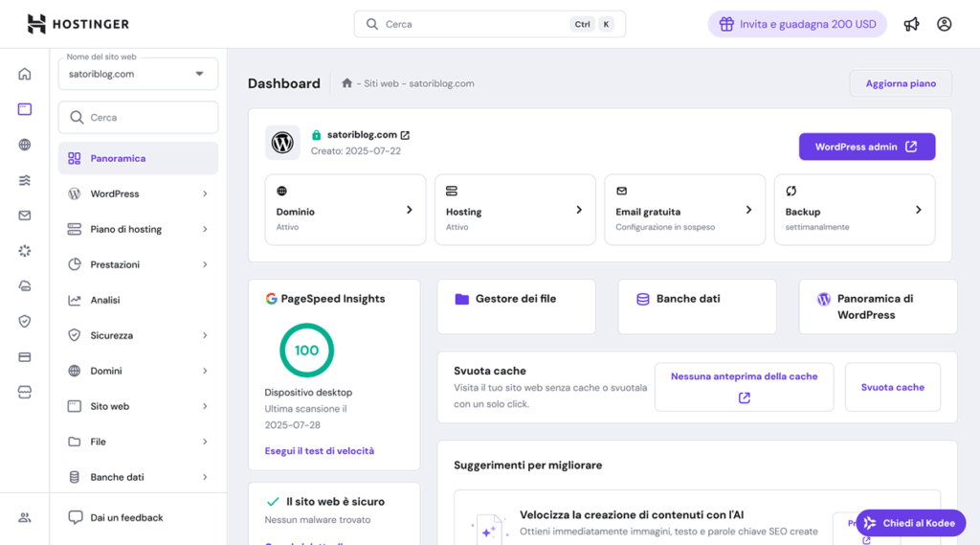This screenshot has height=545, width=980.
Task: Click the WordPress admin button
Action: [867, 147]
